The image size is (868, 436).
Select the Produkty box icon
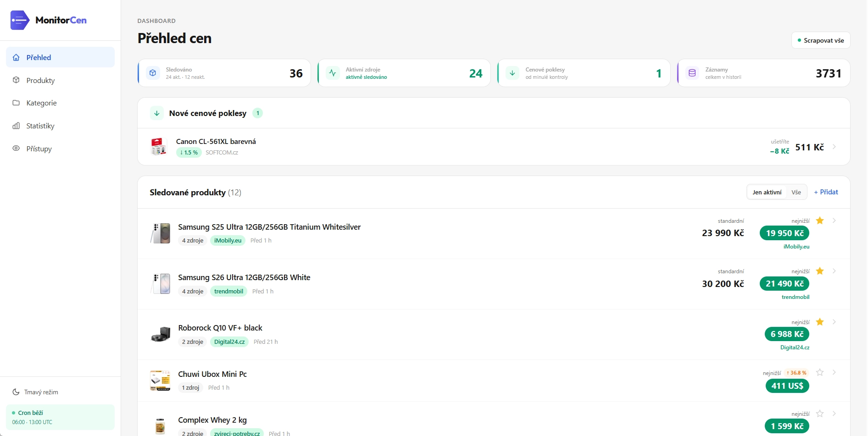16,80
